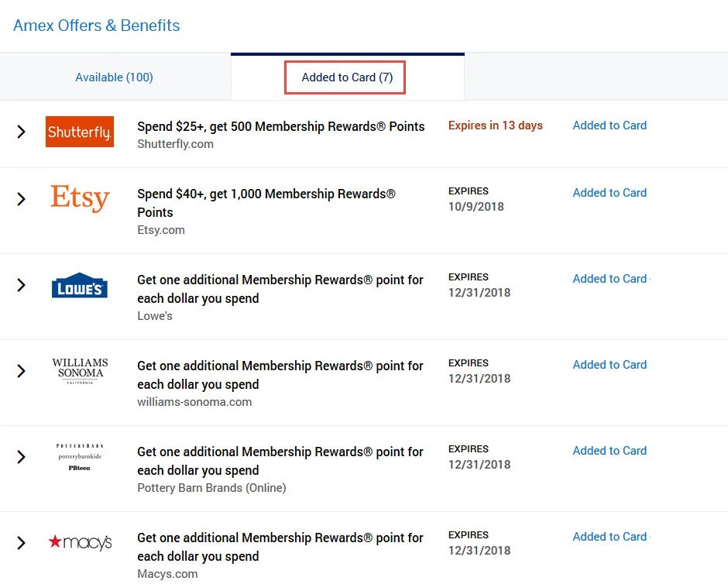Viewport: 728px width, 584px height.
Task: Open the Williams Sonoma offer via its logo
Action: (79, 370)
